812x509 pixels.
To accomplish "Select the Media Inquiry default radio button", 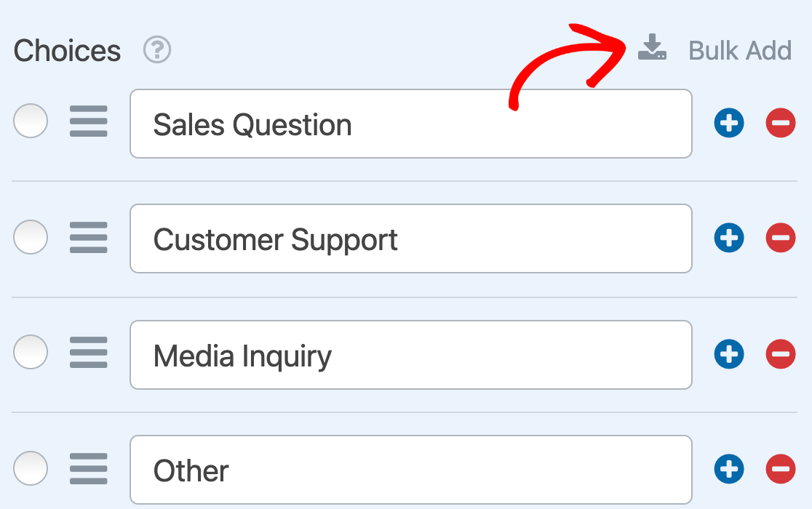I will [x=31, y=353].
